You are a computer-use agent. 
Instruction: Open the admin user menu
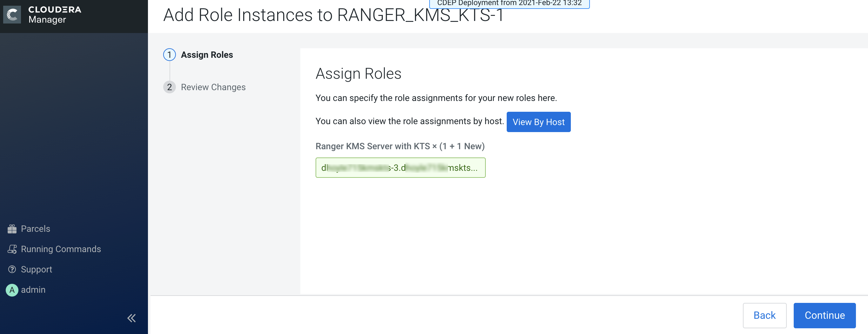tap(33, 290)
